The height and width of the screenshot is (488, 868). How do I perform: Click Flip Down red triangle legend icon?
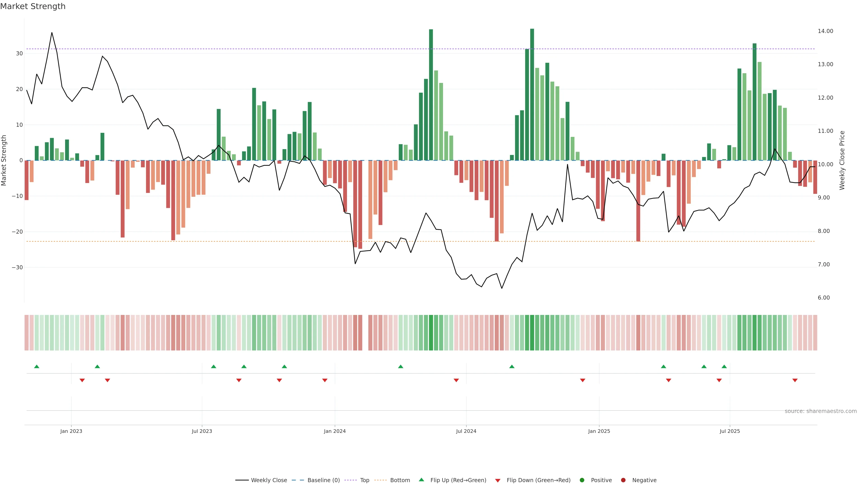pyautogui.click(x=498, y=481)
